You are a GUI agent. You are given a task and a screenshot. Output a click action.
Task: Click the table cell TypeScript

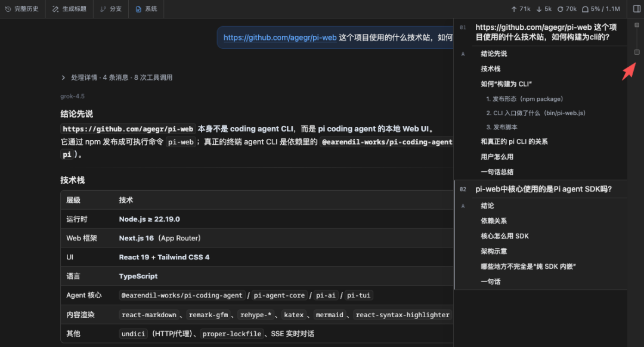(138, 276)
